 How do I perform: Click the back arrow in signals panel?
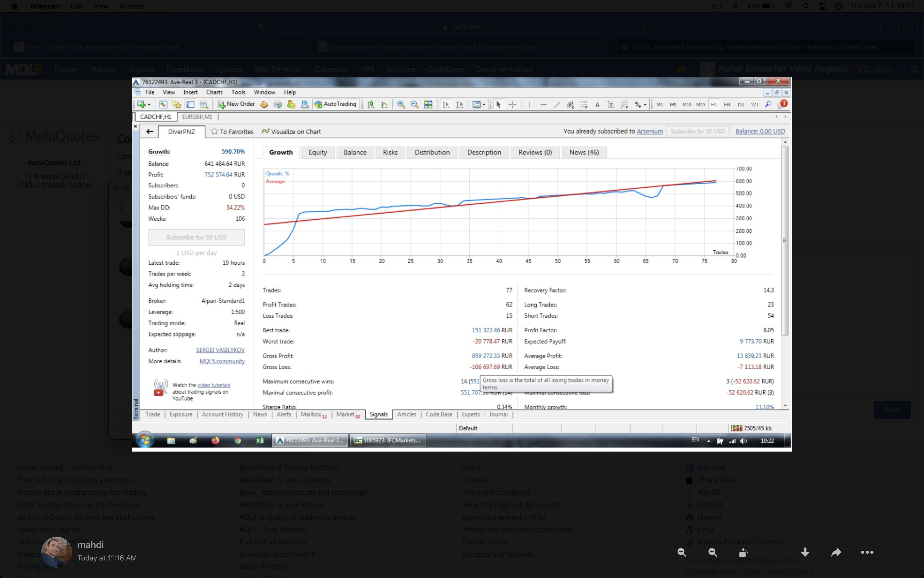tap(150, 132)
